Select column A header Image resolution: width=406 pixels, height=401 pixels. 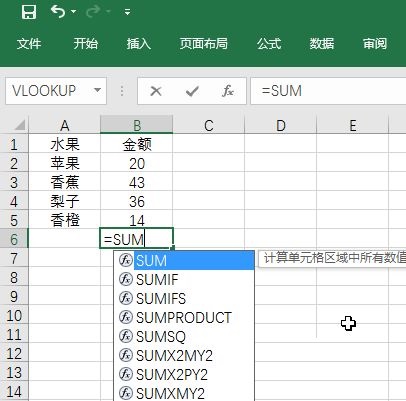click(x=65, y=125)
